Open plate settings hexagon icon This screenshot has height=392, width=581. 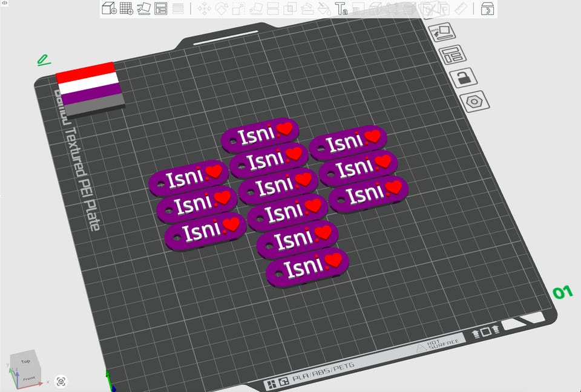coord(474,101)
